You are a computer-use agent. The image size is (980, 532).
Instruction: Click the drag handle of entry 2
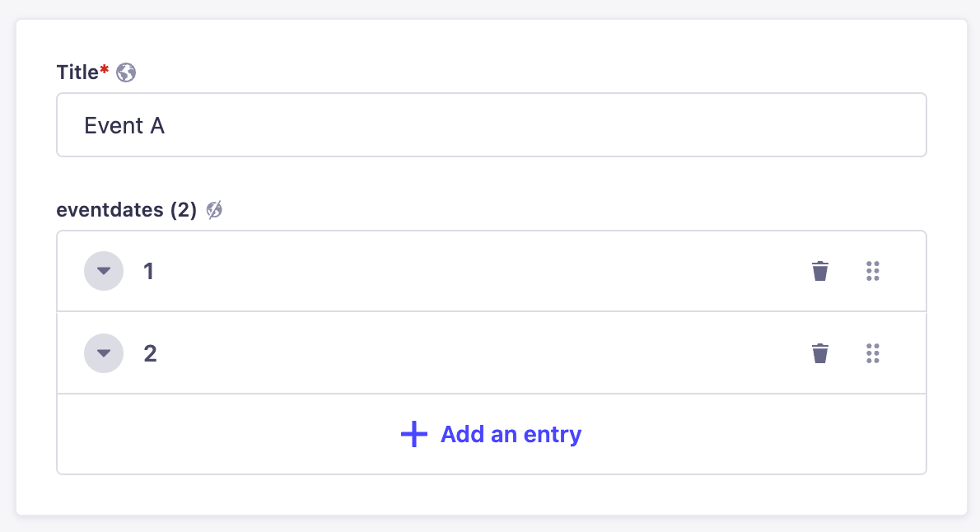pyautogui.click(x=873, y=353)
